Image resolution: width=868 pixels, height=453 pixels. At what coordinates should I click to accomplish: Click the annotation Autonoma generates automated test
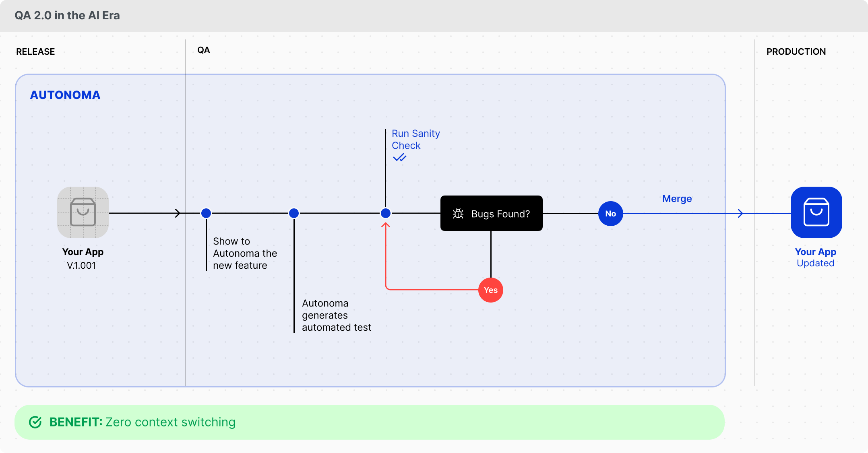coord(337,315)
